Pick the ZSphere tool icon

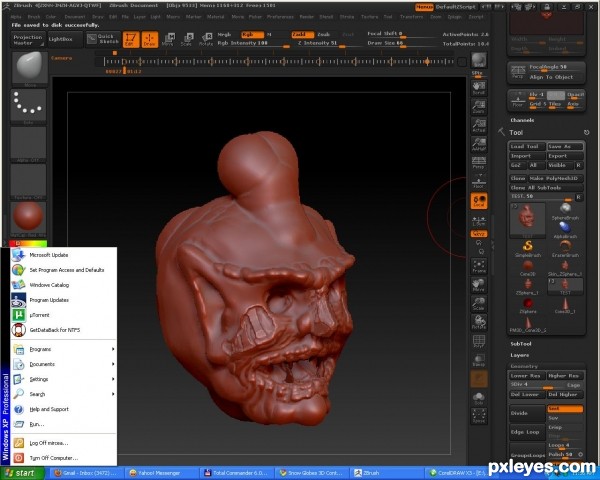click(528, 305)
